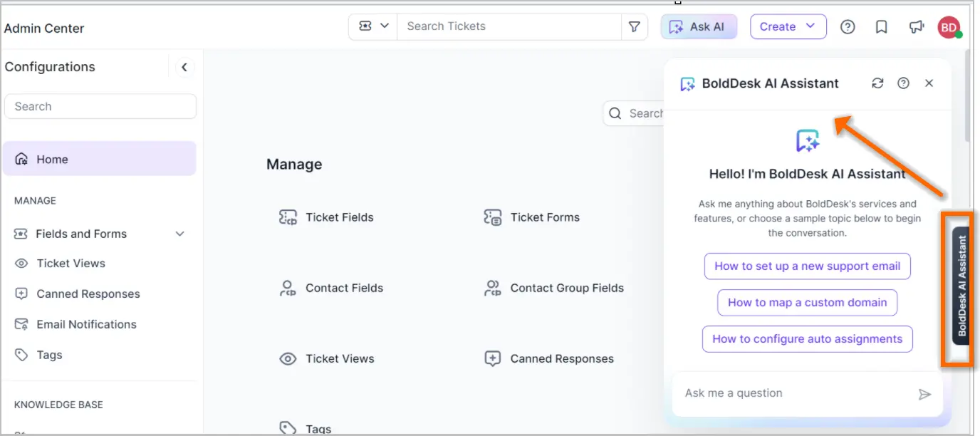The height and width of the screenshot is (436, 980).
Task: Click the Email Notifications envelope icon
Action: (x=22, y=324)
